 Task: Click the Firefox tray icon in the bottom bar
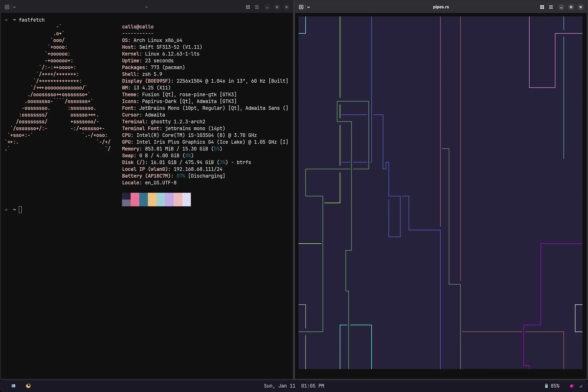(x=572, y=386)
